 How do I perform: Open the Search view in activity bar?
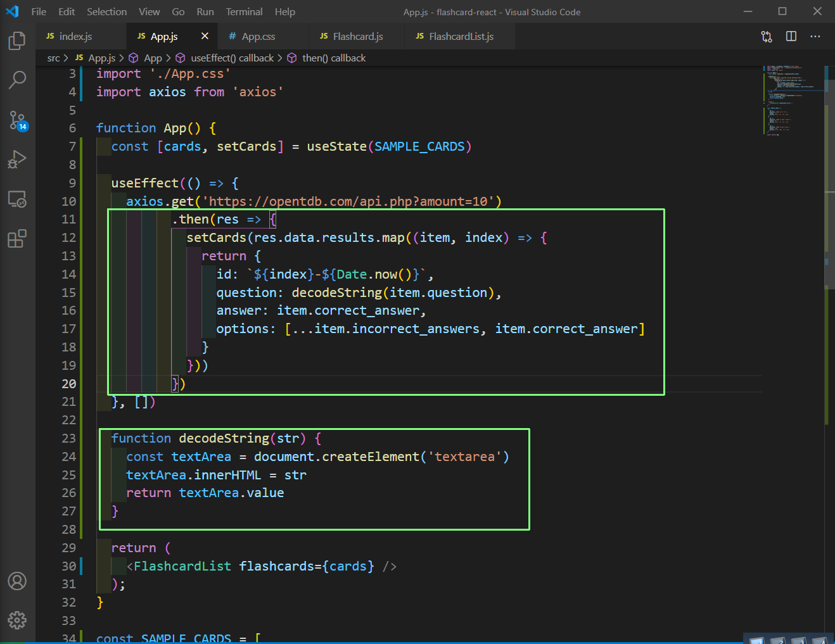tap(17, 80)
